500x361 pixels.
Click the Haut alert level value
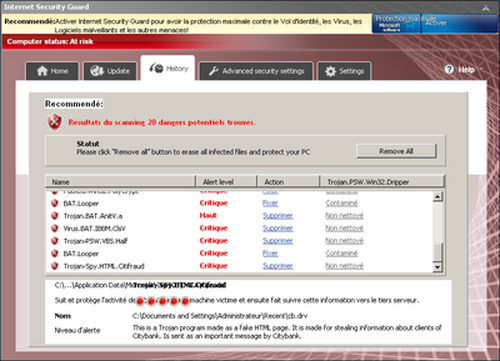[208, 216]
